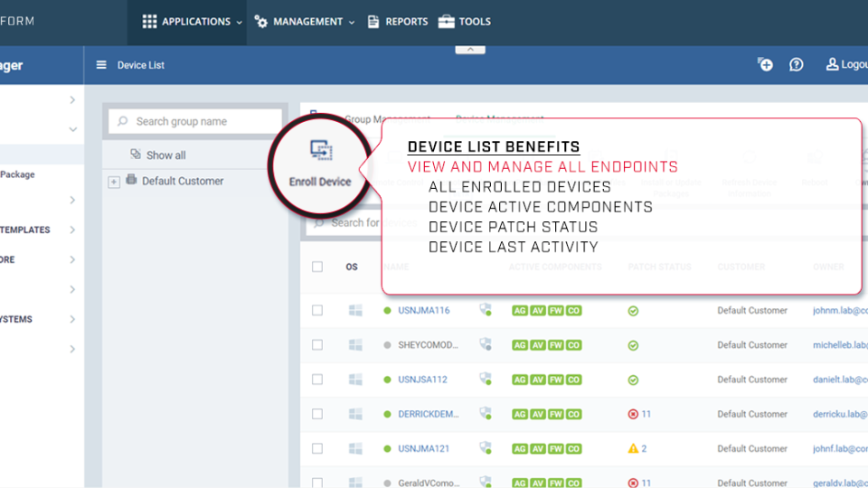The image size is (868, 488).
Task: Open the Tools menu
Action: coord(465,22)
